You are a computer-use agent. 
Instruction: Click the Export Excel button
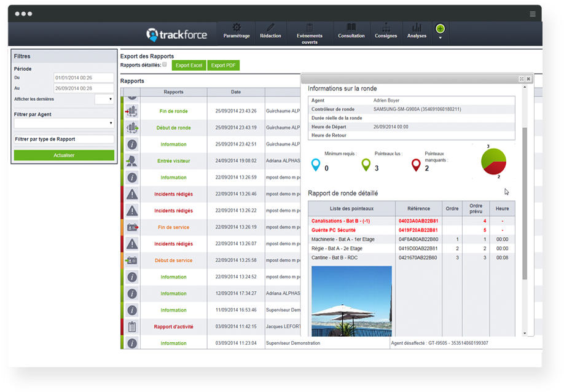(189, 65)
